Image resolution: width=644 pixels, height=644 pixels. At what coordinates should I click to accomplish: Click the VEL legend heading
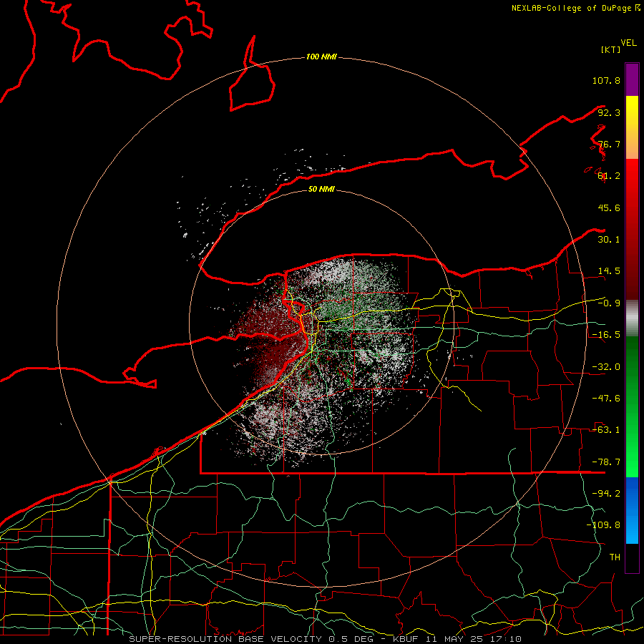(x=628, y=43)
